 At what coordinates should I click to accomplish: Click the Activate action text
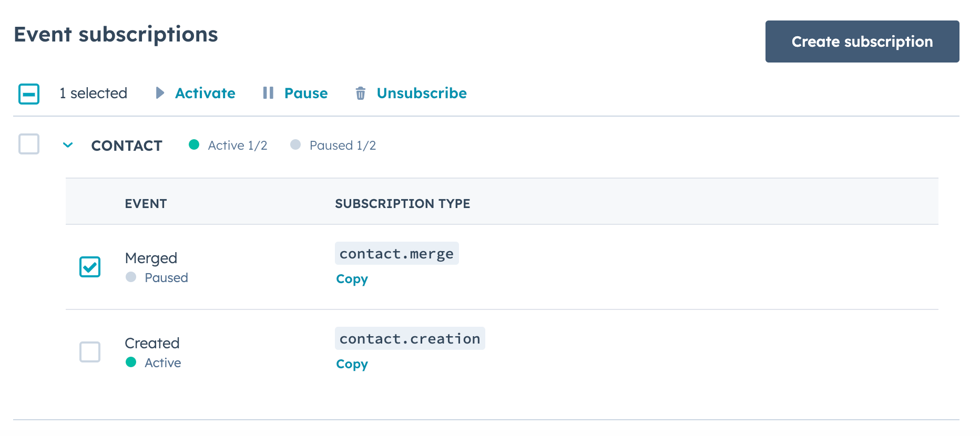[x=205, y=93]
